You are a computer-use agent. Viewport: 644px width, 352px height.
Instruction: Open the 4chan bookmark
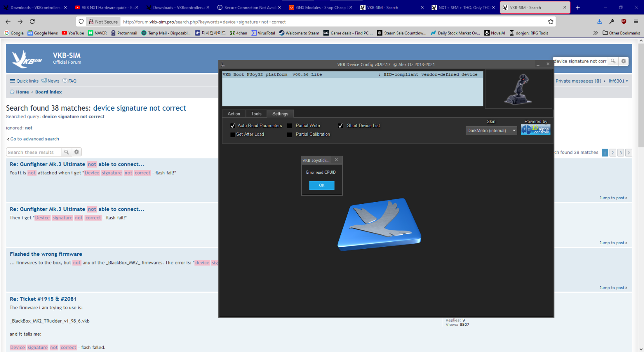238,33
